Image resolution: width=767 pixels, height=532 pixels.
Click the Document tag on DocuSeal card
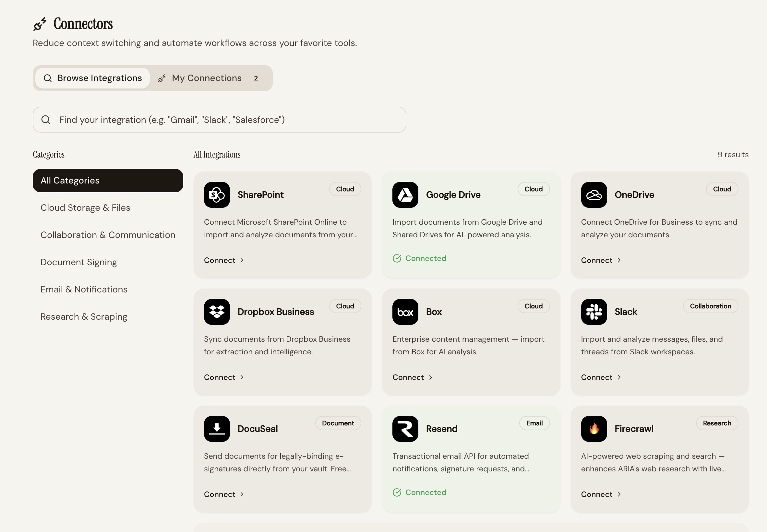pos(338,423)
